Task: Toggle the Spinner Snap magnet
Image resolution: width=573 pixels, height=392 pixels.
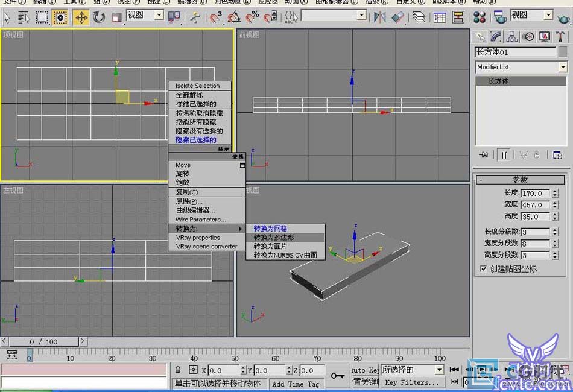Action: click(x=270, y=17)
